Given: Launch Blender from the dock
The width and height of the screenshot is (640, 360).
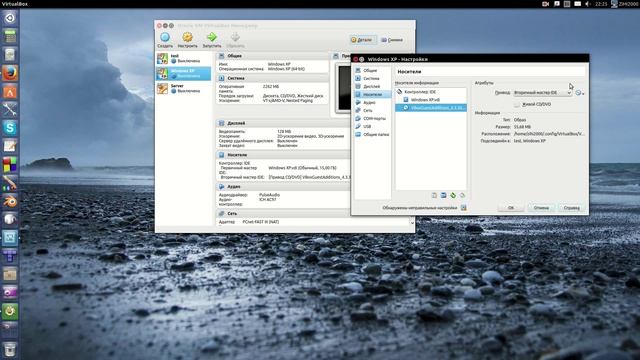Looking at the screenshot, I should pyautogui.click(x=10, y=201).
